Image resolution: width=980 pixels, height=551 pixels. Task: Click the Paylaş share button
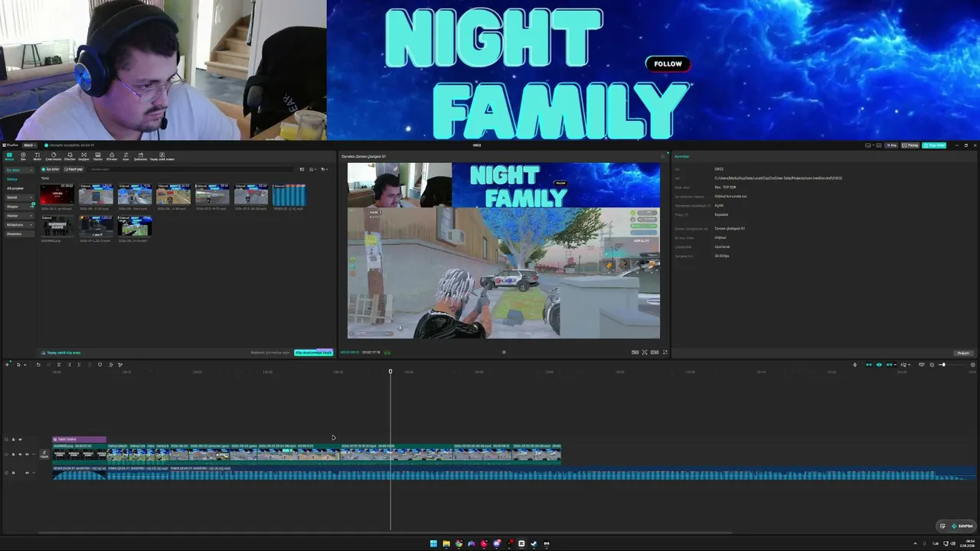[910, 145]
